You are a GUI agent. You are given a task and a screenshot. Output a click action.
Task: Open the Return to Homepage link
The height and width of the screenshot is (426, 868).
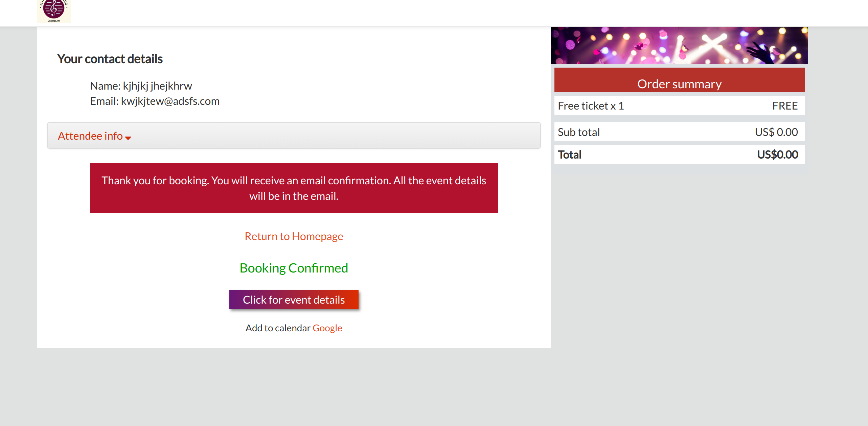(294, 236)
